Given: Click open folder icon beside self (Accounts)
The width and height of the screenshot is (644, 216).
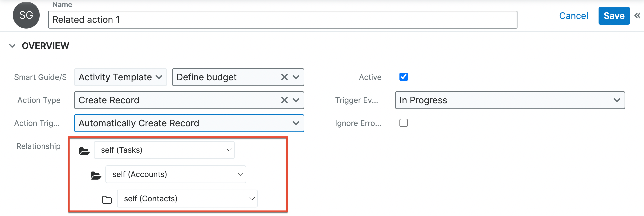Looking at the screenshot, I should pos(96,175).
